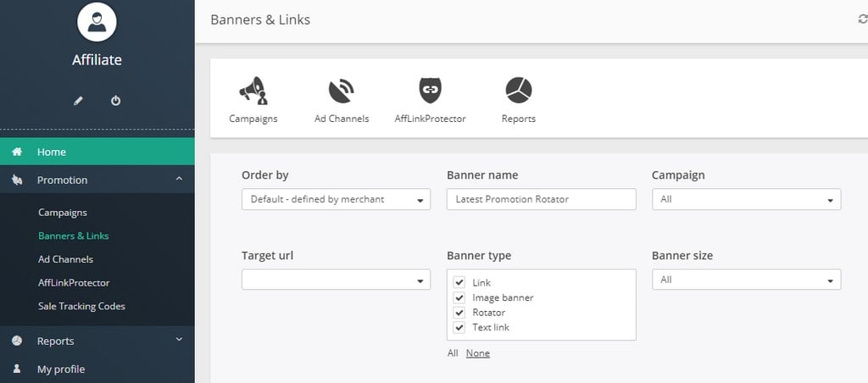The height and width of the screenshot is (383, 868).
Task: Click the Banner name input field
Action: [541, 199]
